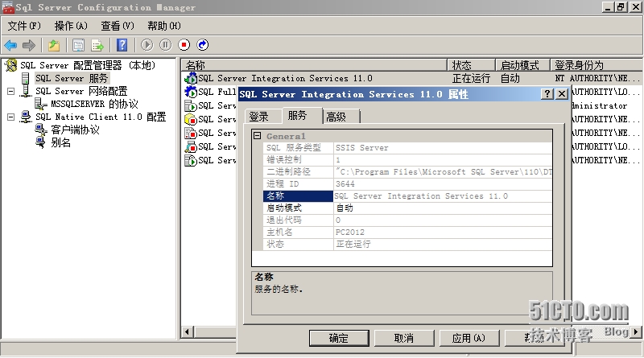Click the horizontal scrollbar right arrow
Screen dimensions: 644x358
coord(636,331)
